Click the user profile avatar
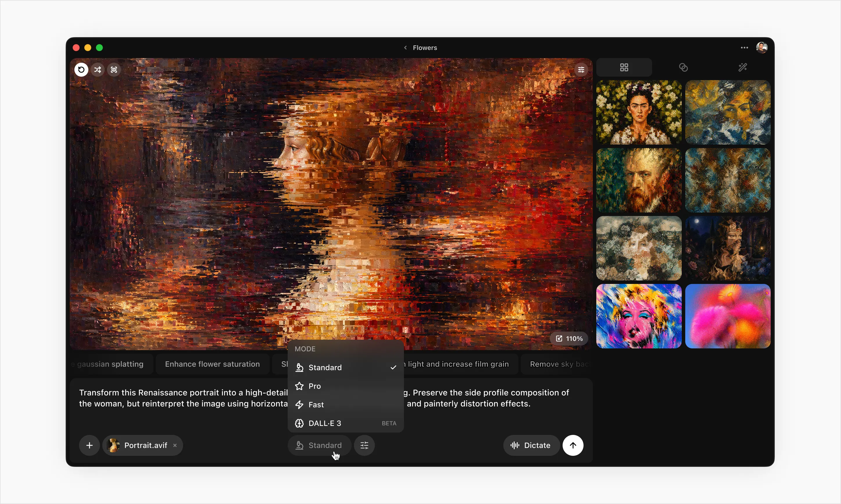Image resolution: width=841 pixels, height=504 pixels. pos(762,48)
